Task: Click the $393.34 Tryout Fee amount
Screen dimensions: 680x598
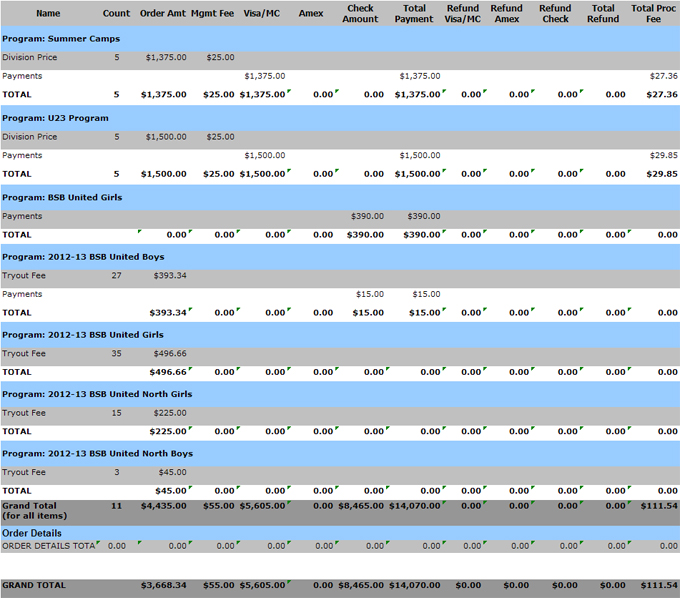Action: tap(170, 275)
